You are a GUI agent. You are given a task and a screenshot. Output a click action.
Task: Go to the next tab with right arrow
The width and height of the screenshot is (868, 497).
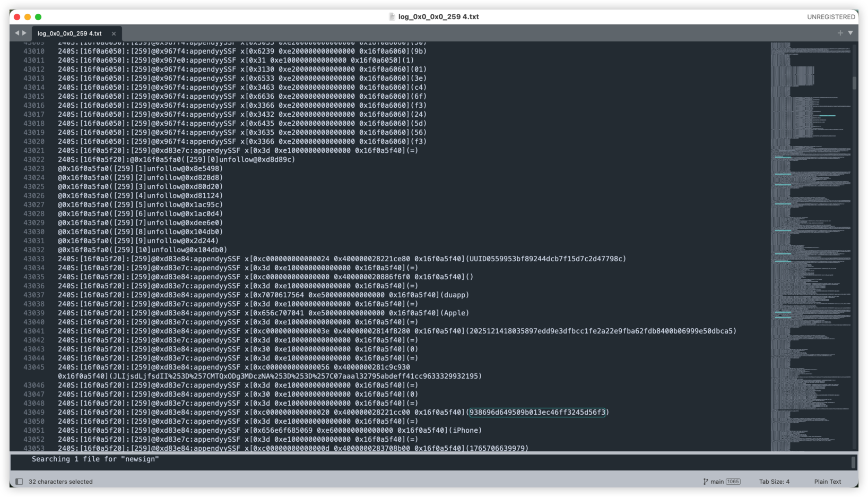click(x=24, y=33)
